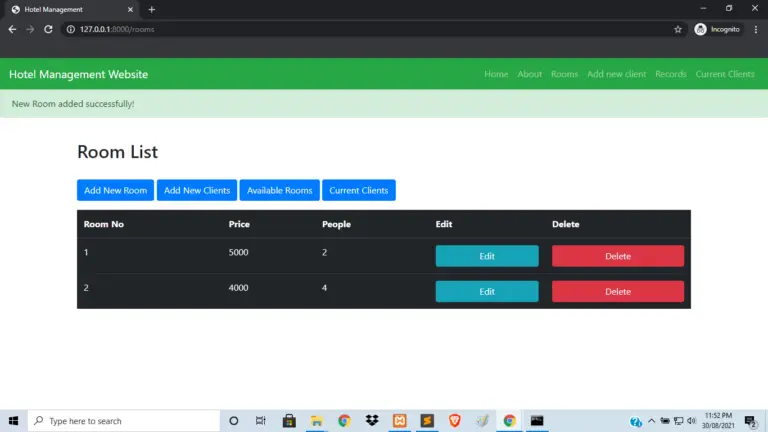
Task: Click the Add New Clients button
Action: (197, 190)
